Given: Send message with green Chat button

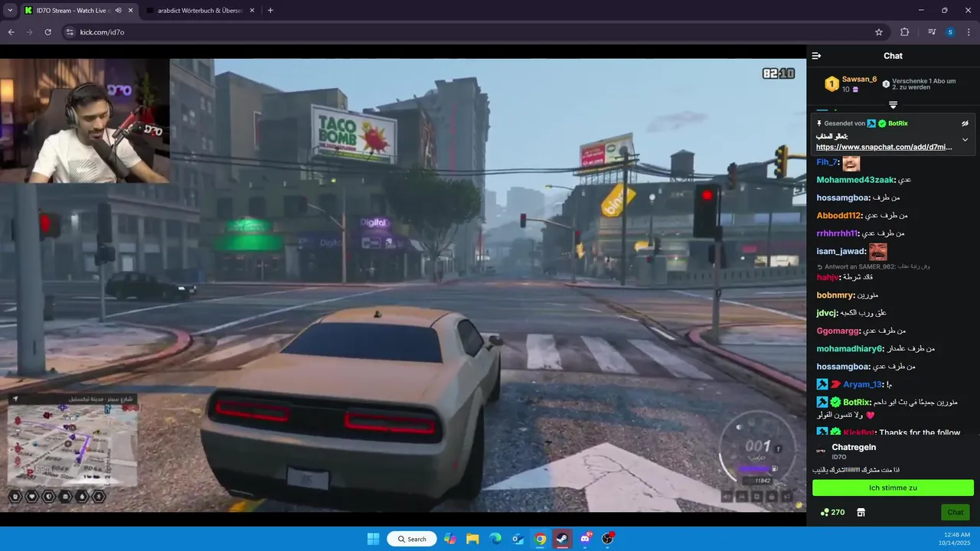Looking at the screenshot, I should click(x=955, y=512).
